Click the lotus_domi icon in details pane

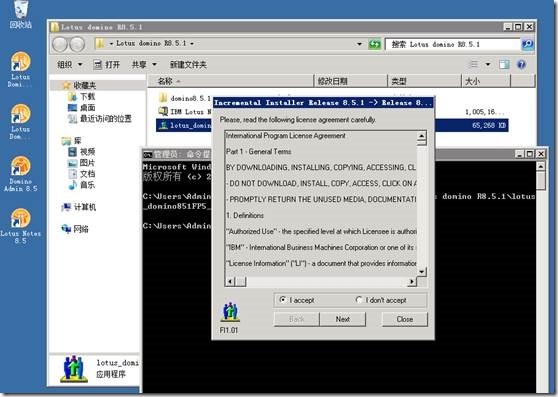[x=74, y=368]
